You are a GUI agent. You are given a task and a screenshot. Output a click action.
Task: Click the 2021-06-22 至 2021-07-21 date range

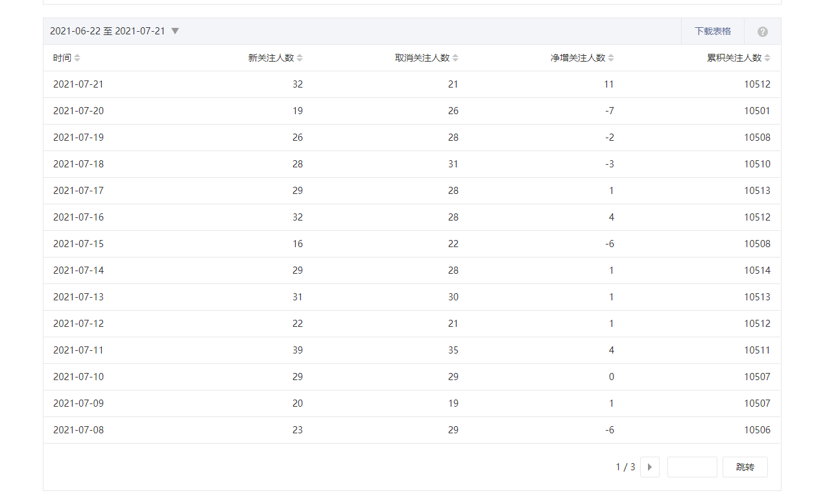107,31
